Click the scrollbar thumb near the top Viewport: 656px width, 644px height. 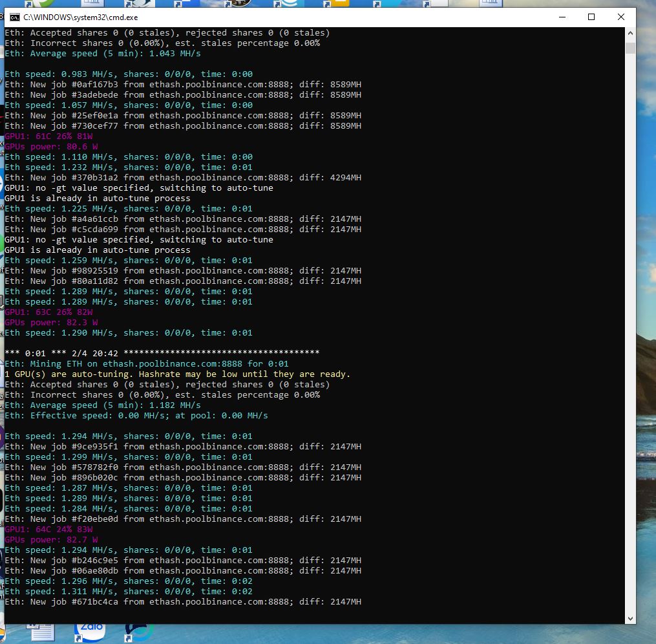[630, 48]
